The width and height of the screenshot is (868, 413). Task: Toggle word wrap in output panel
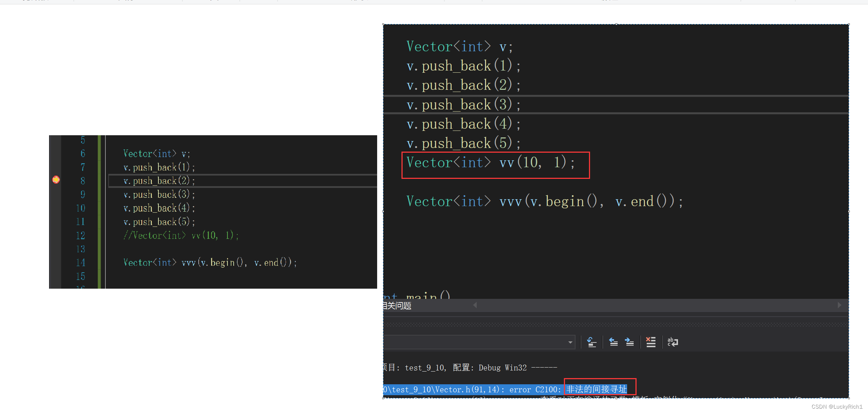pos(673,342)
